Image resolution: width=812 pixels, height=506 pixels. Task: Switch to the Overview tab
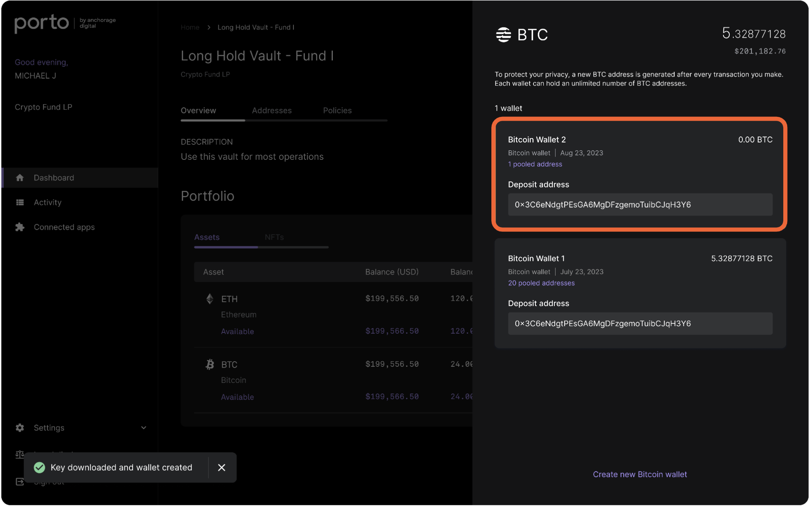pyautogui.click(x=198, y=111)
